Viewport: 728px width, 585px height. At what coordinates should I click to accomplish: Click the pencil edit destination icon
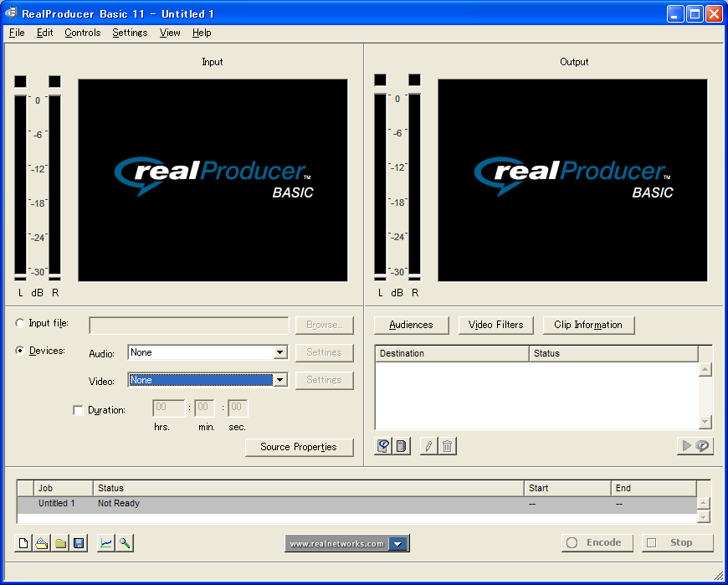point(428,446)
